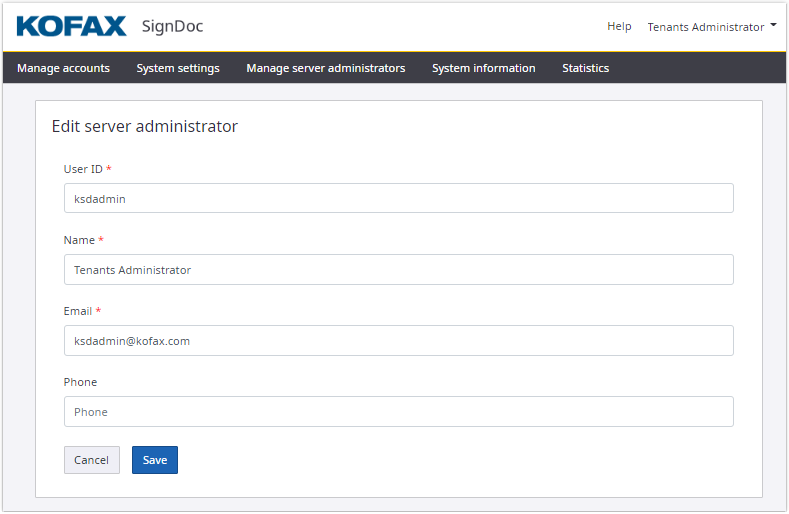Select Manage server administrators menu item

point(325,68)
